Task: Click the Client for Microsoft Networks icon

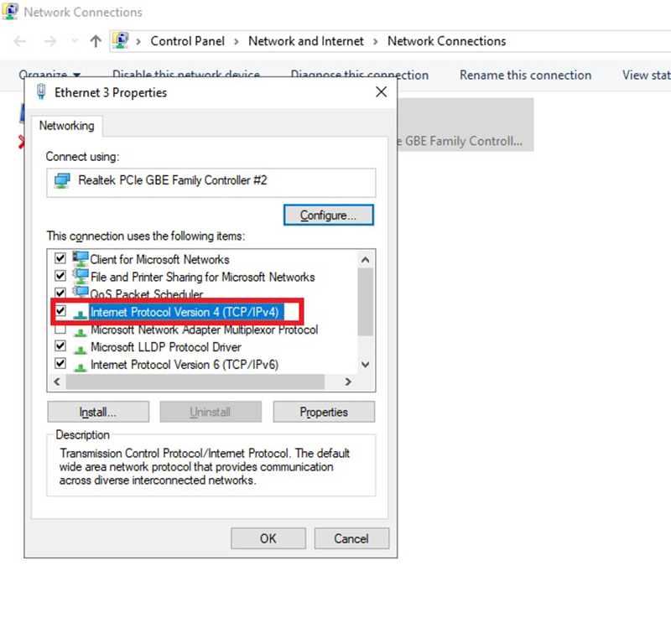Action: point(80,259)
